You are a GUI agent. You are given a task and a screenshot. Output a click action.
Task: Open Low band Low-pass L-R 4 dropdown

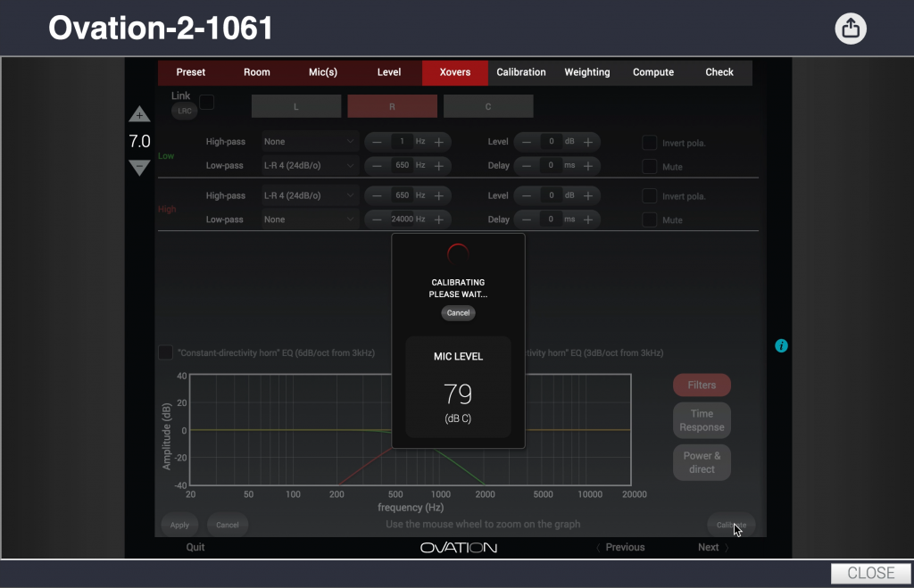(x=308, y=165)
